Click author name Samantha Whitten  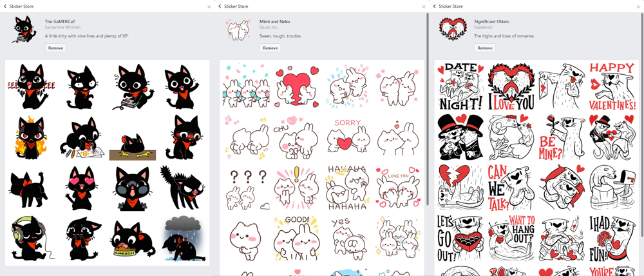click(x=62, y=27)
